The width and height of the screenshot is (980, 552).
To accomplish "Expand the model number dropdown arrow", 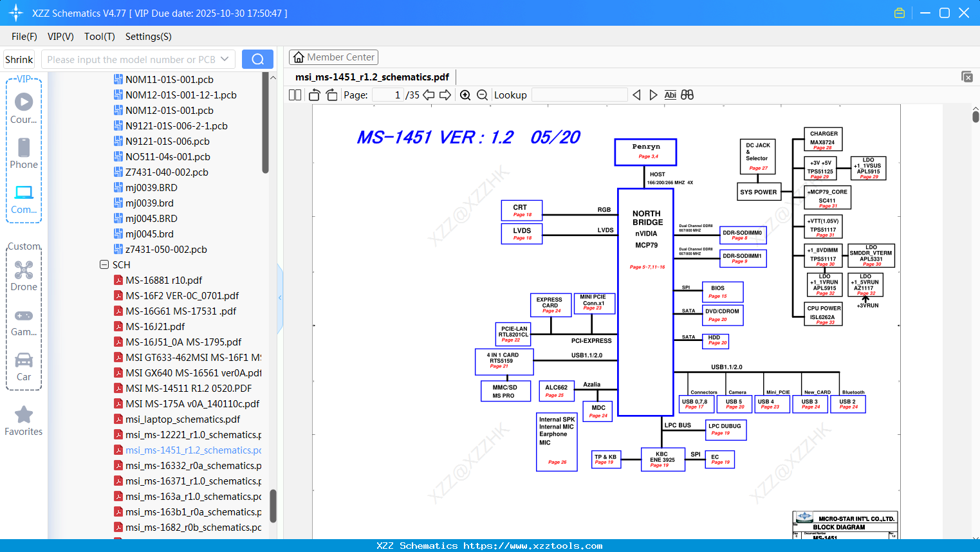I will (x=225, y=59).
